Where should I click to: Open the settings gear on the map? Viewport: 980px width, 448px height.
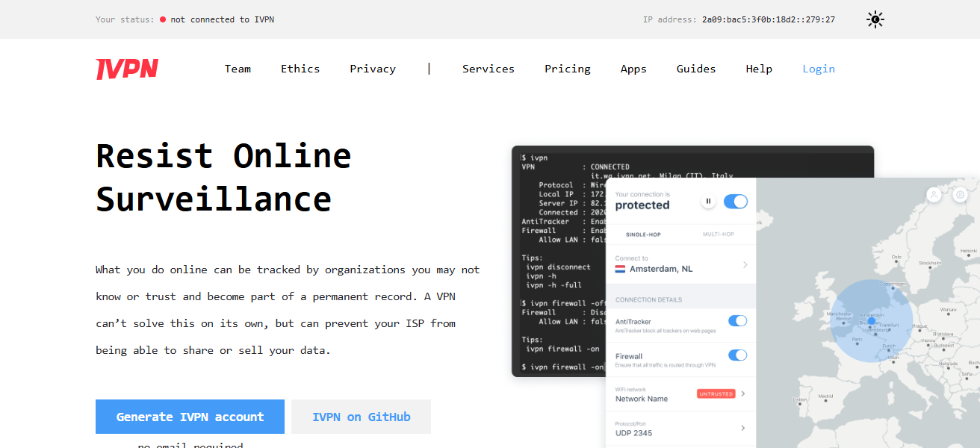(960, 194)
